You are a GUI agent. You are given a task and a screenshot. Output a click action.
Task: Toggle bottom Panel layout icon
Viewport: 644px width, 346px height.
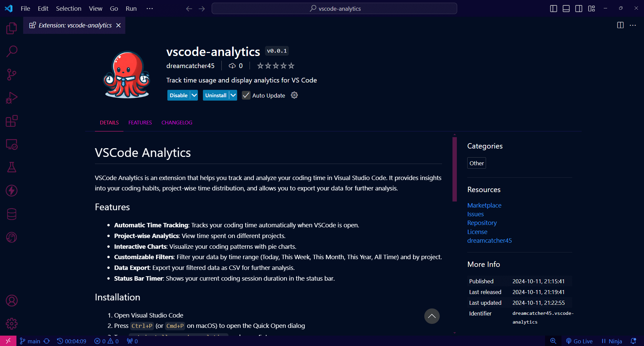[566, 9]
